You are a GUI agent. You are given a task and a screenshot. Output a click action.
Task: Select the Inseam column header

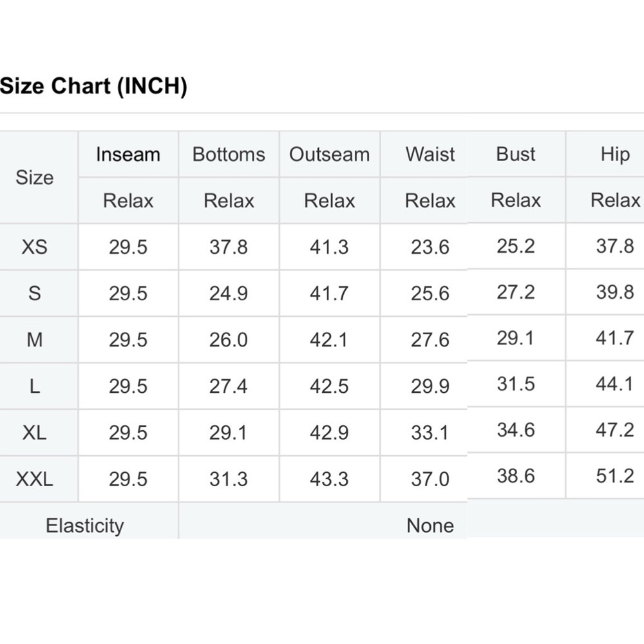128,155
